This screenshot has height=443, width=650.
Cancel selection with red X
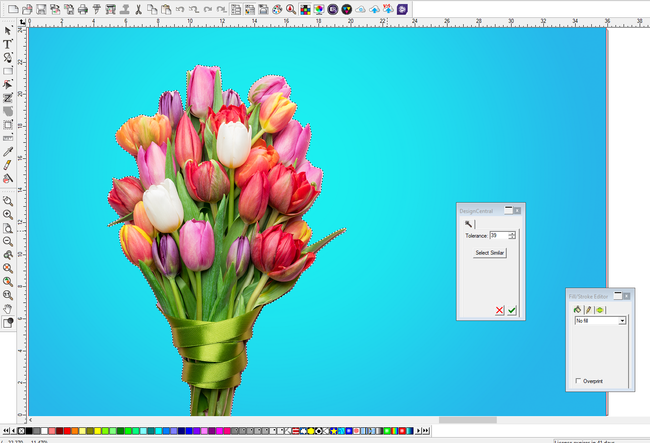click(x=500, y=311)
